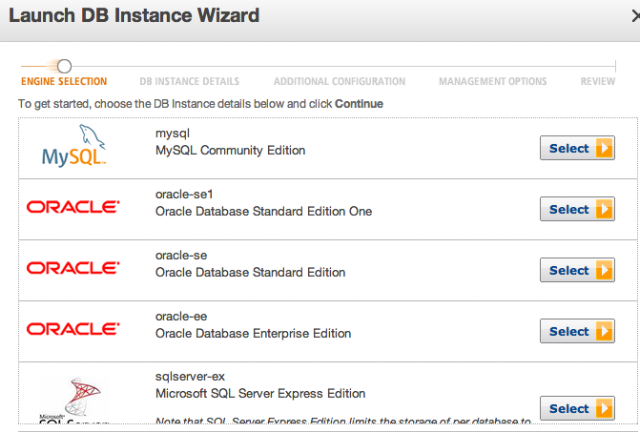Click the 'Launch DB Instance Wizard' title

pyautogui.click(x=134, y=16)
